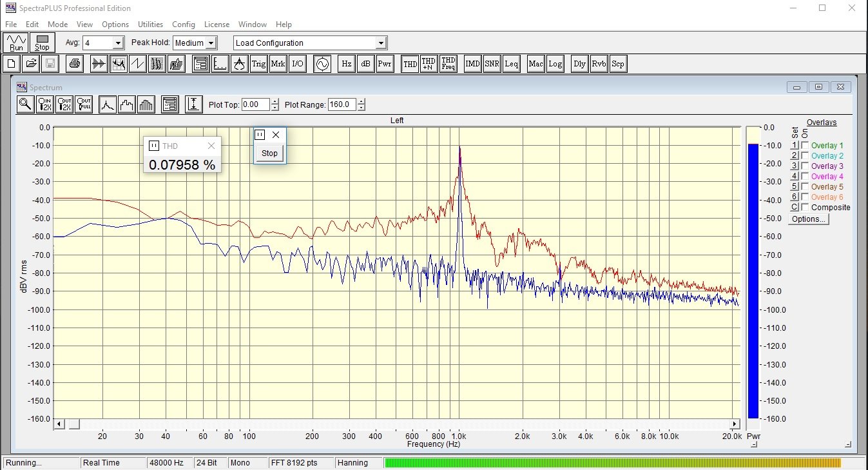The height and width of the screenshot is (470, 868).
Task: Click the Stop button in THD popup
Action: [269, 153]
